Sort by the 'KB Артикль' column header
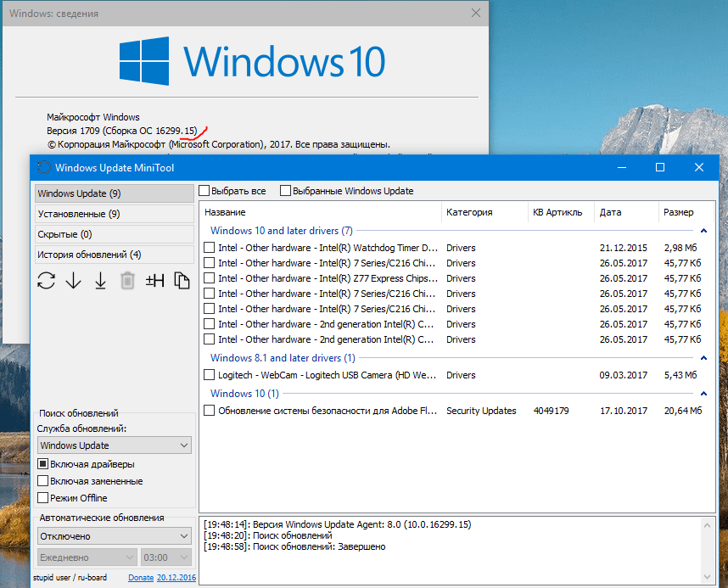Viewport: 728px width, 588px height. point(561,212)
